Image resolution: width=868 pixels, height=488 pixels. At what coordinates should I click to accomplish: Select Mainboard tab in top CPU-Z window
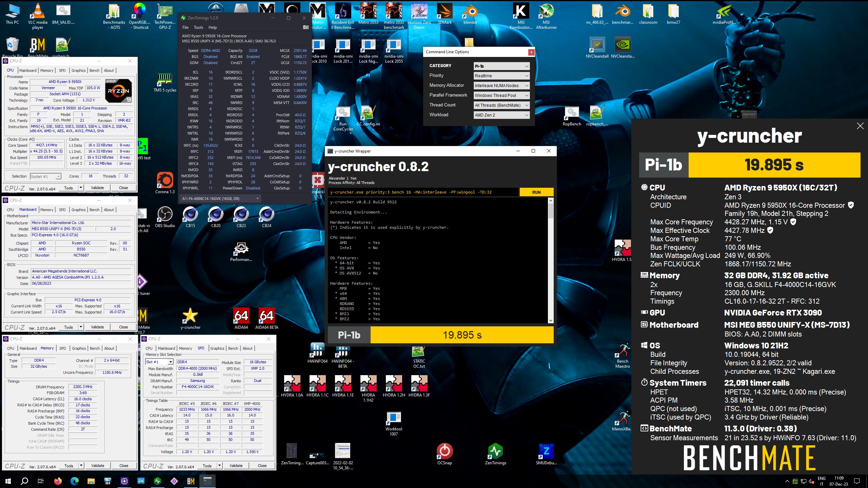pos(28,70)
